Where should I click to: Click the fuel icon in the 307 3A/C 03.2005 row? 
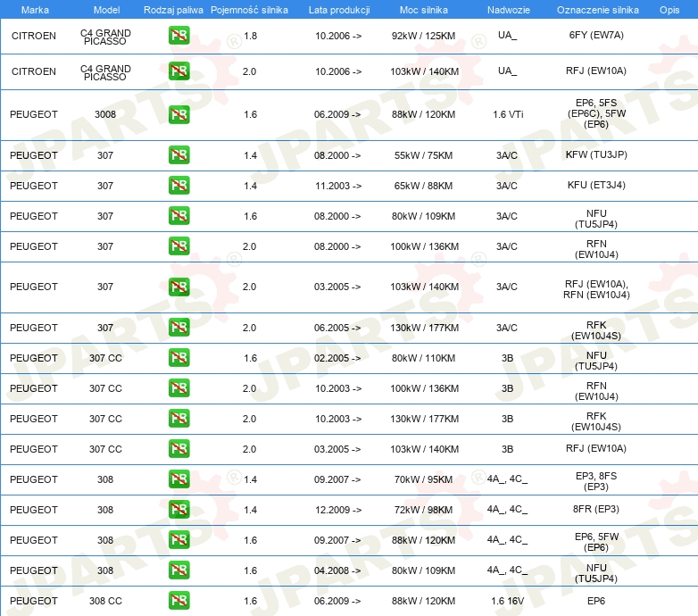coord(179,287)
